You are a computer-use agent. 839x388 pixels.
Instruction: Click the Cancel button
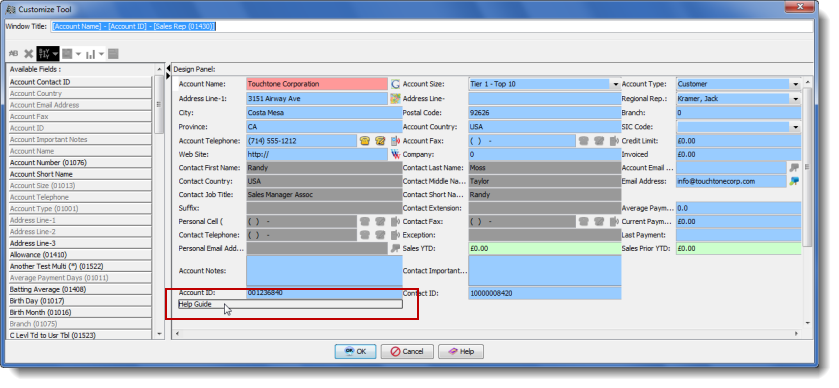(407, 352)
